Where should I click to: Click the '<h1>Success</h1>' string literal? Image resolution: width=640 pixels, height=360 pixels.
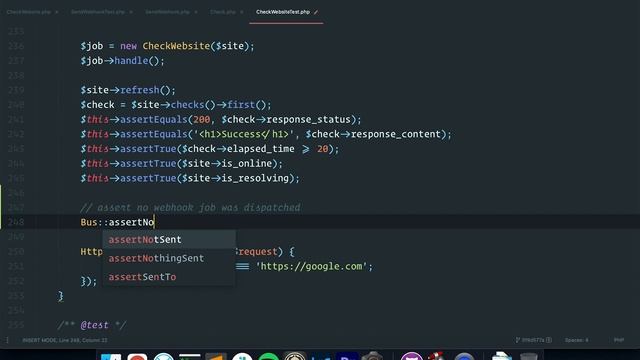tap(244, 134)
